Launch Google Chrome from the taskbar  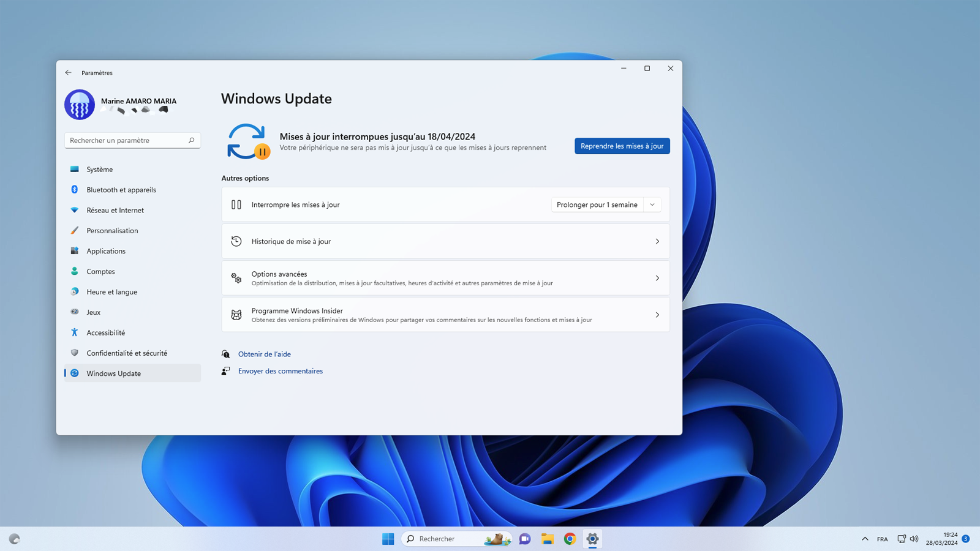(x=570, y=539)
